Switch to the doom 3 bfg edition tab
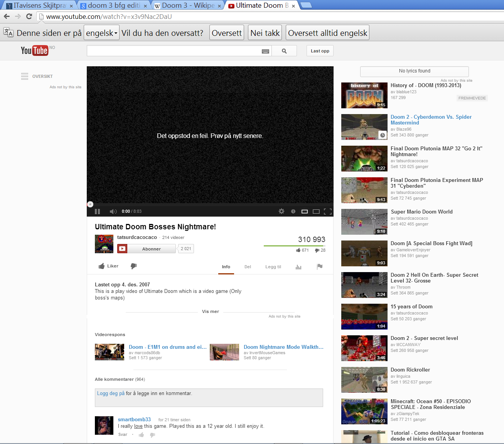Viewport: 504px width, 444px height. (114, 5)
